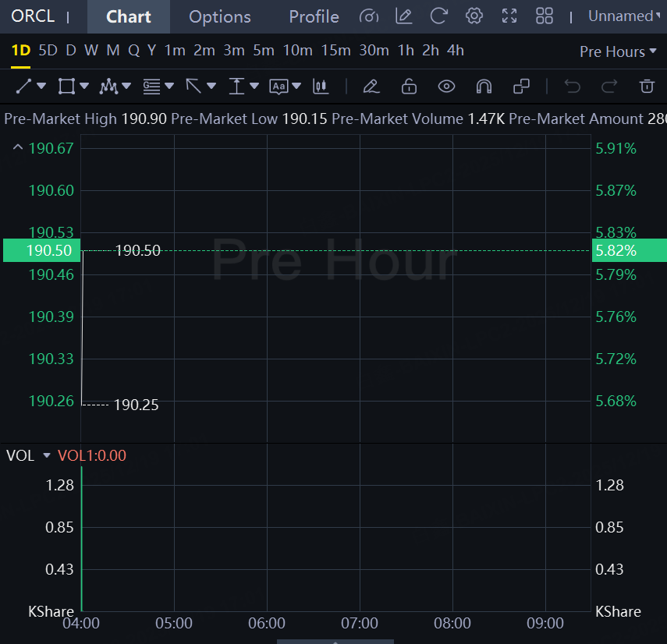Open the VOL indicator dropdown arrow

click(47, 455)
